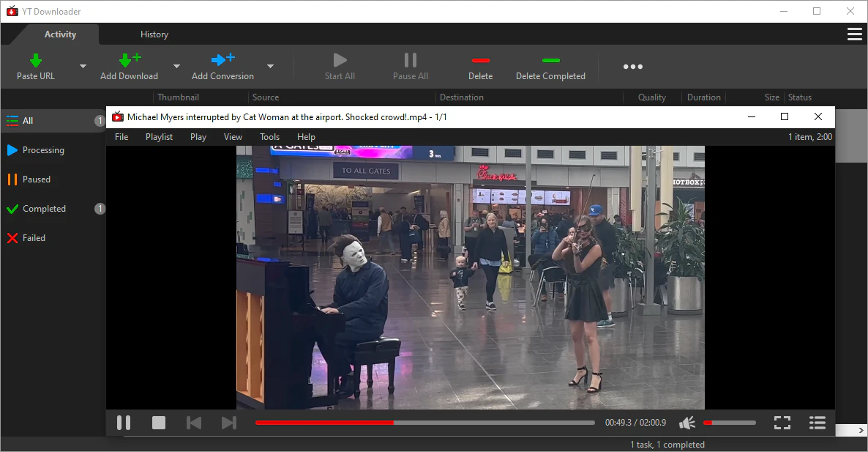Open the File menu in the player
Image resolution: width=868 pixels, height=452 pixels.
[121, 137]
